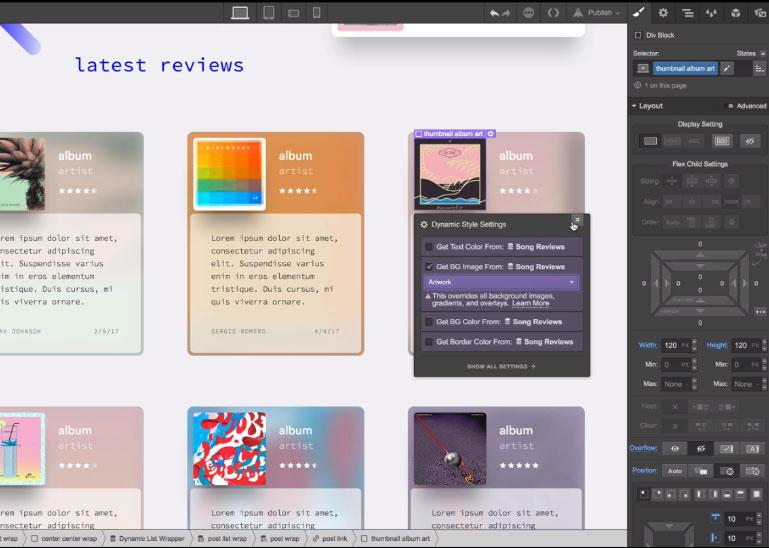Click the gear on thumbnail album art label

click(x=490, y=133)
